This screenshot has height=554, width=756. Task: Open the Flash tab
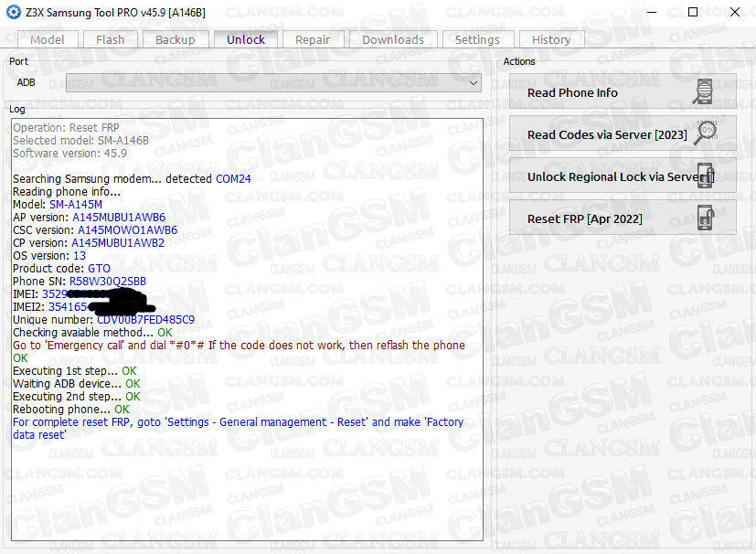[x=110, y=39]
